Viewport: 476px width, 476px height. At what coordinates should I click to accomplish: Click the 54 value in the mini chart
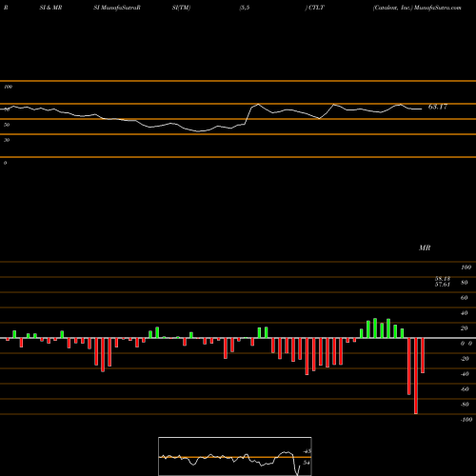[x=307, y=463]
